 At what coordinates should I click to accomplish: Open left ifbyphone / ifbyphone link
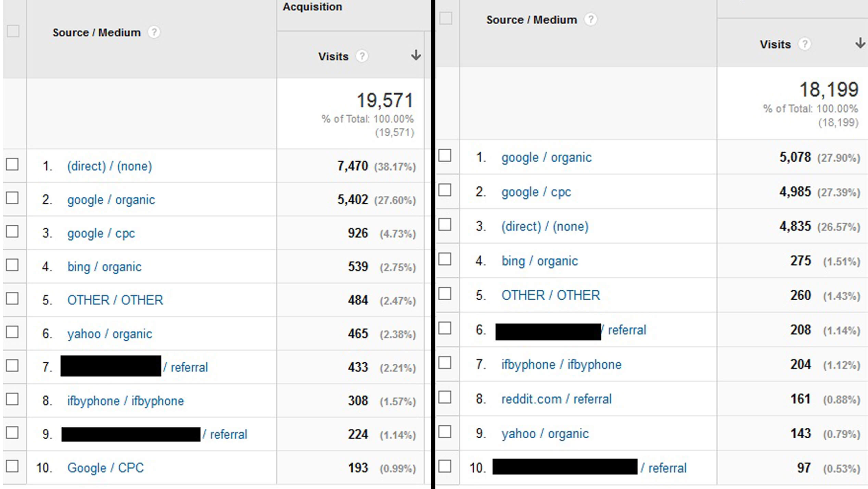pyautogui.click(x=125, y=401)
